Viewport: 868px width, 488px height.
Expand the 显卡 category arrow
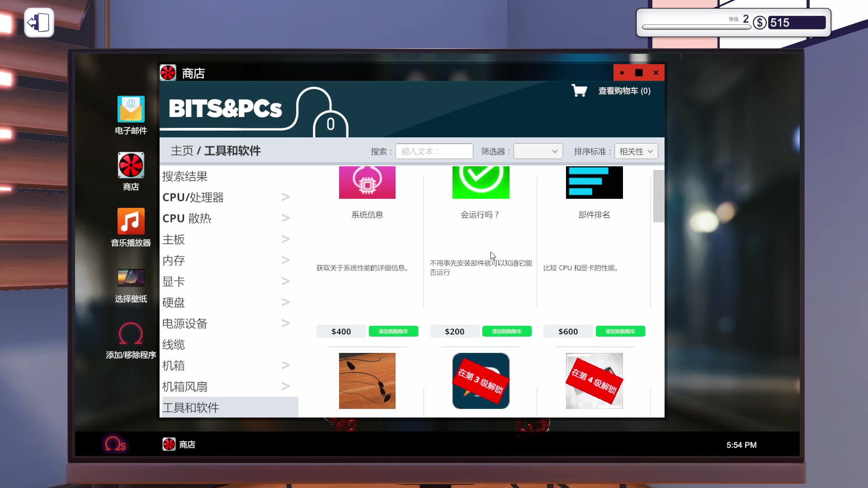[285, 281]
